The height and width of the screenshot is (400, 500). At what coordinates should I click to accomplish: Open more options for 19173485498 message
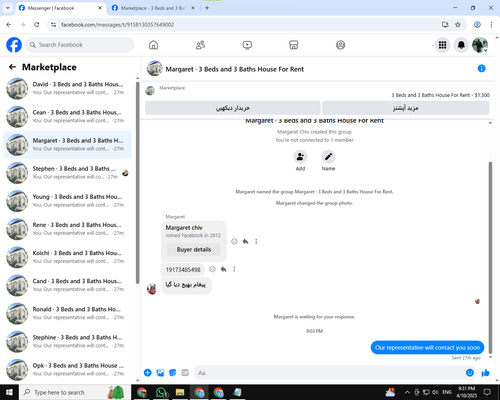234,269
